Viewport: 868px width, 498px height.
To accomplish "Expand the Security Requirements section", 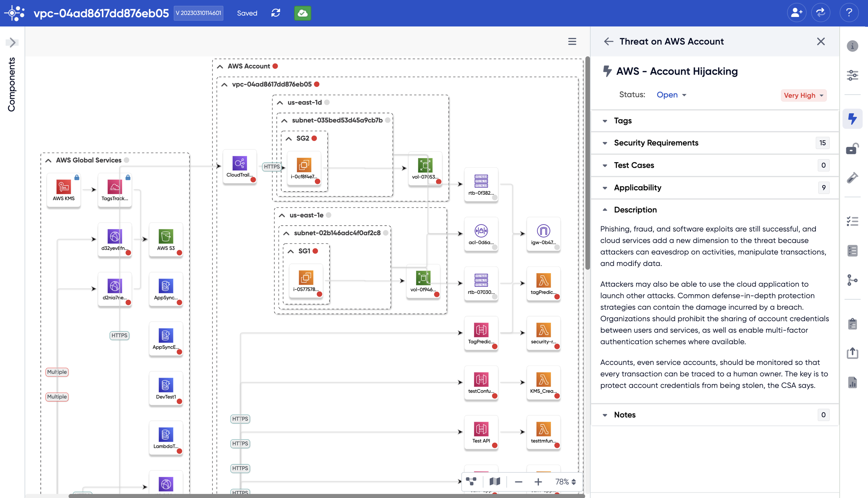I will [656, 143].
